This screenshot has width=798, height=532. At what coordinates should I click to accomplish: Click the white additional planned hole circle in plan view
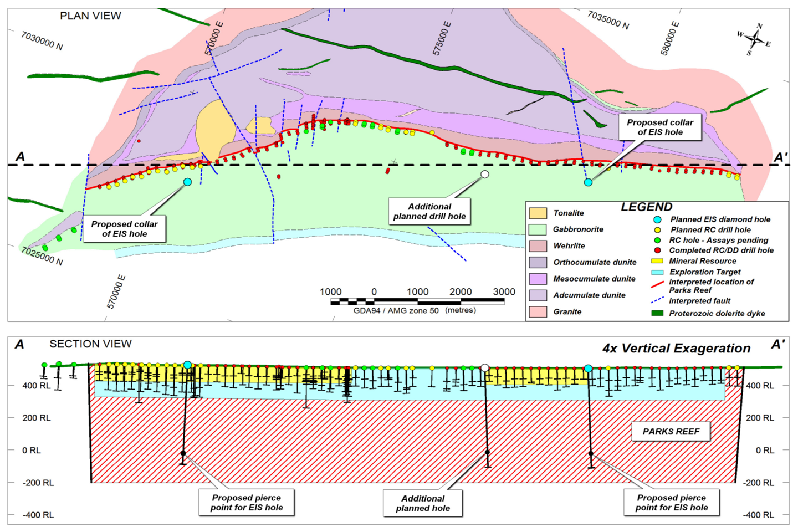(485, 175)
